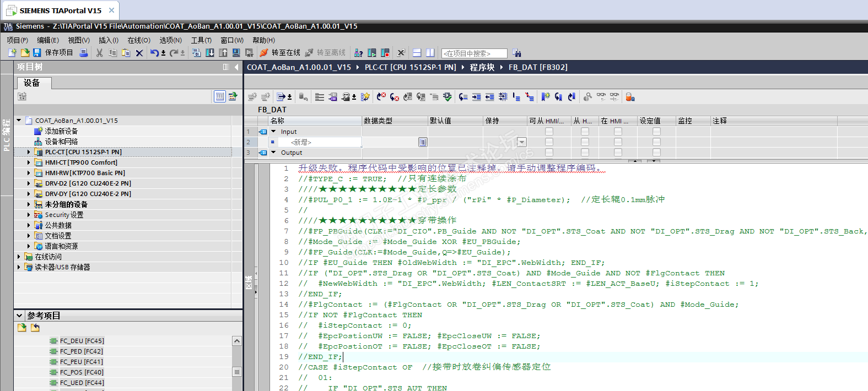Collapse the 项目树 panel with arrow
Image resolution: width=868 pixels, height=391 pixels.
click(x=236, y=67)
